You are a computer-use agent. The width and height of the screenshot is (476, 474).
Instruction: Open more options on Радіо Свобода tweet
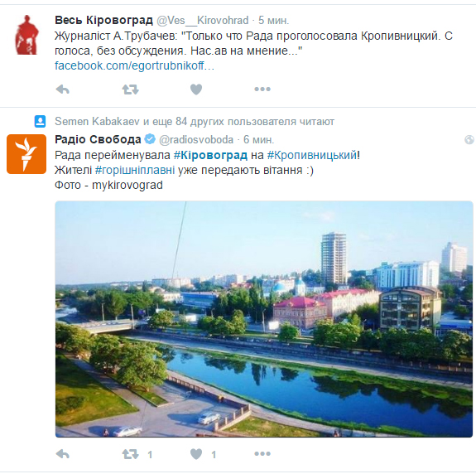pos(262,453)
